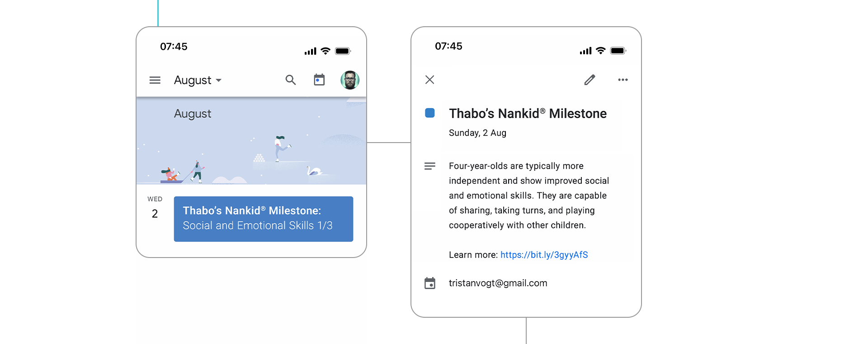Tap the Wi-Fi icon in right phone
Image resolution: width=868 pixels, height=344 pixels.
tap(600, 51)
